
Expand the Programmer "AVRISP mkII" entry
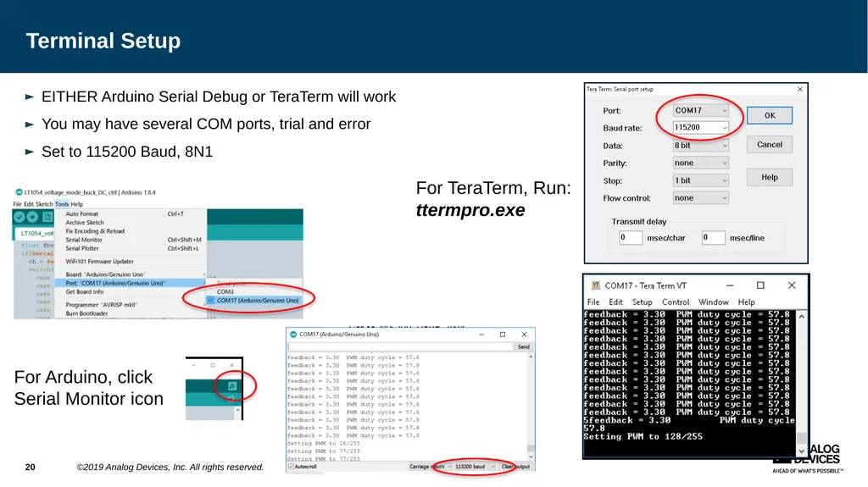tap(131, 305)
